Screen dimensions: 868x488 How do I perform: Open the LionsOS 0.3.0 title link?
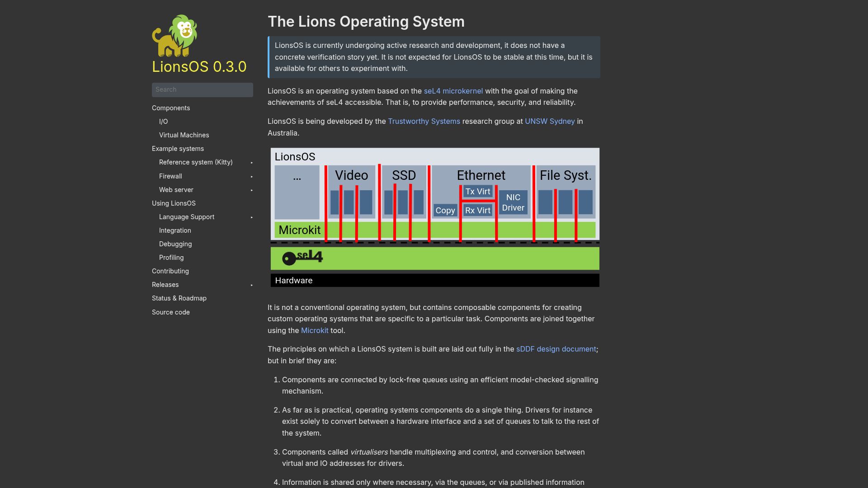point(199,67)
